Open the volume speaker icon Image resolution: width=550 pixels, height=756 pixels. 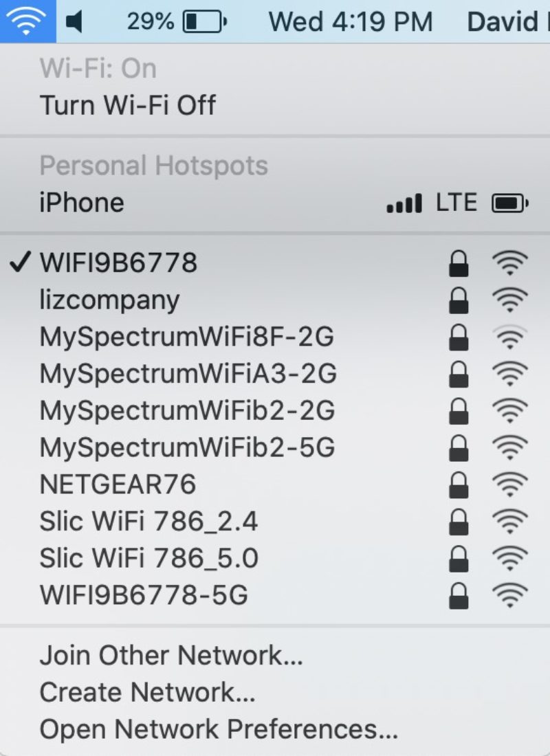tap(74, 22)
